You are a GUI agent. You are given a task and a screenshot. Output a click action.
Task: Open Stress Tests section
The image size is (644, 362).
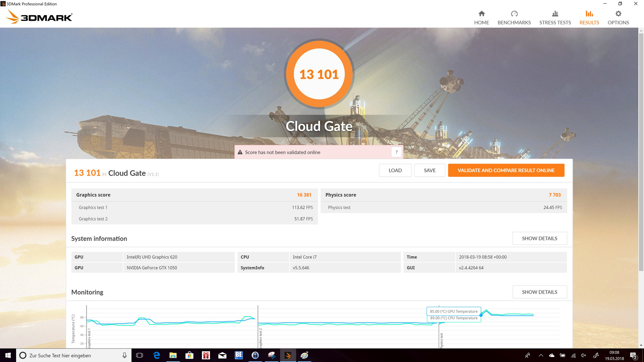tap(555, 18)
